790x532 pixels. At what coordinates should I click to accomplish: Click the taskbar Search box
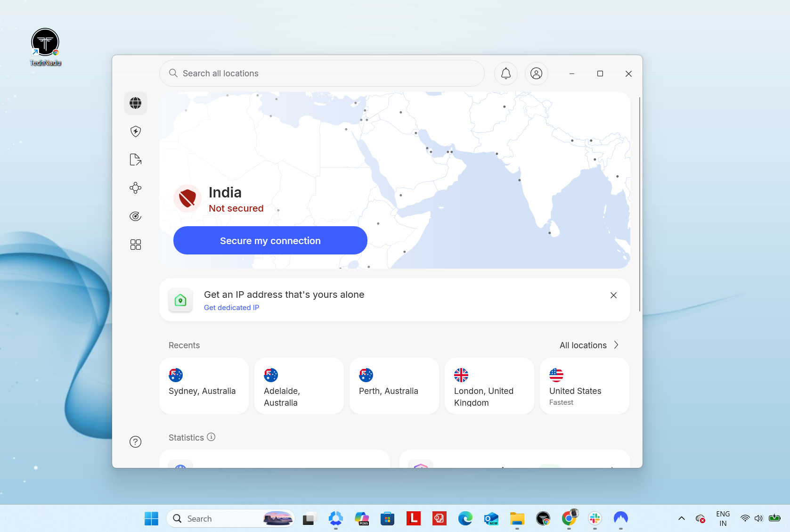230,518
